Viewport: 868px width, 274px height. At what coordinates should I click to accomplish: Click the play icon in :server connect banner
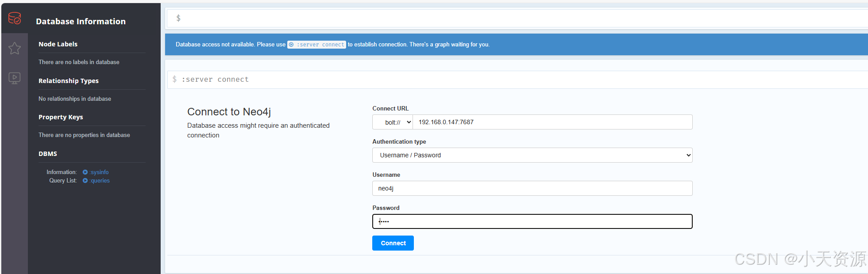pyautogui.click(x=291, y=45)
